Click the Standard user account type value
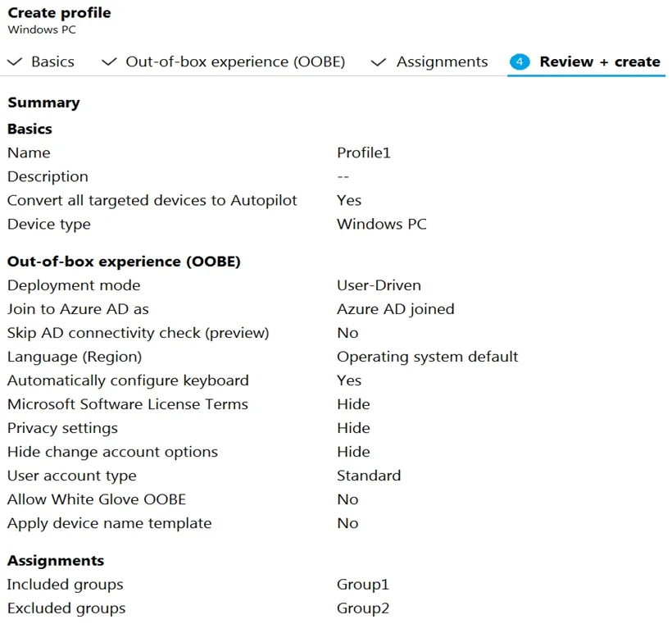Viewport: 672px width, 624px height. pyautogui.click(x=369, y=476)
